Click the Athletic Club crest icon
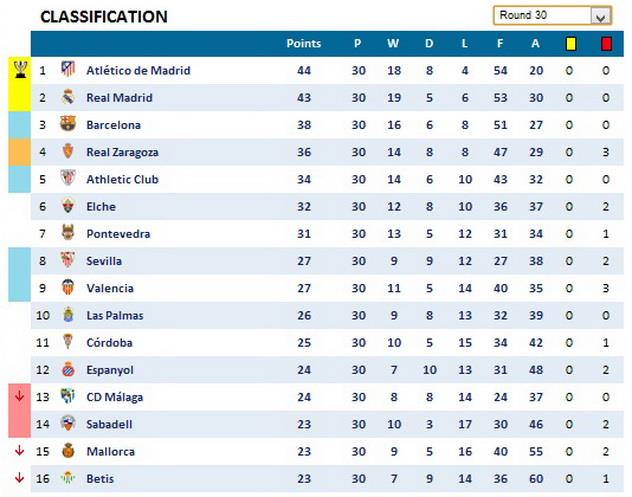The image size is (632, 497). (x=68, y=179)
